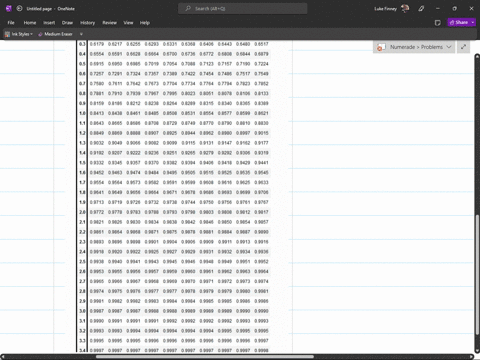Screen dimensions: 480x360
Task: Open the File menu
Action: coord(11,23)
